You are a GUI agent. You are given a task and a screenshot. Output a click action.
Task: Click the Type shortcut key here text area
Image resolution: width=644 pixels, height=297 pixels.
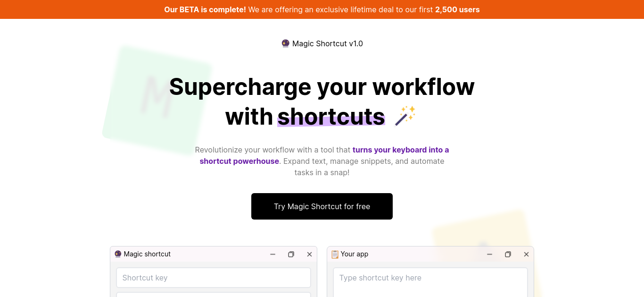pyautogui.click(x=430, y=282)
